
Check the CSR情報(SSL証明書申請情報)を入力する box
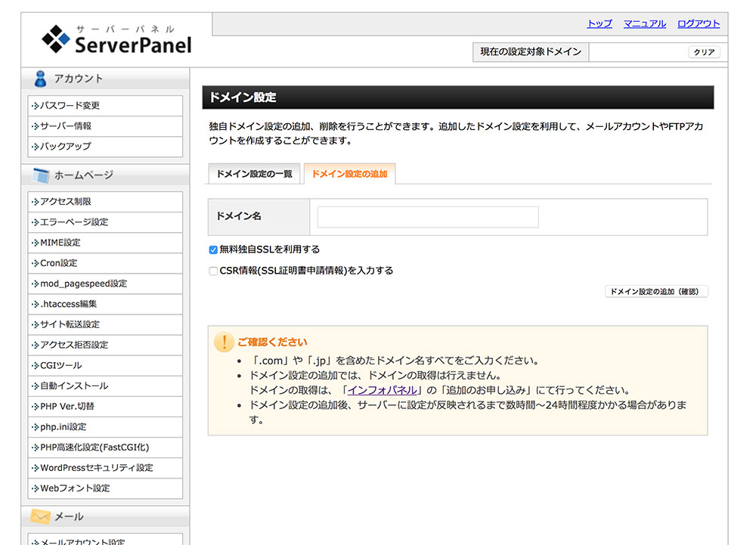(x=213, y=271)
